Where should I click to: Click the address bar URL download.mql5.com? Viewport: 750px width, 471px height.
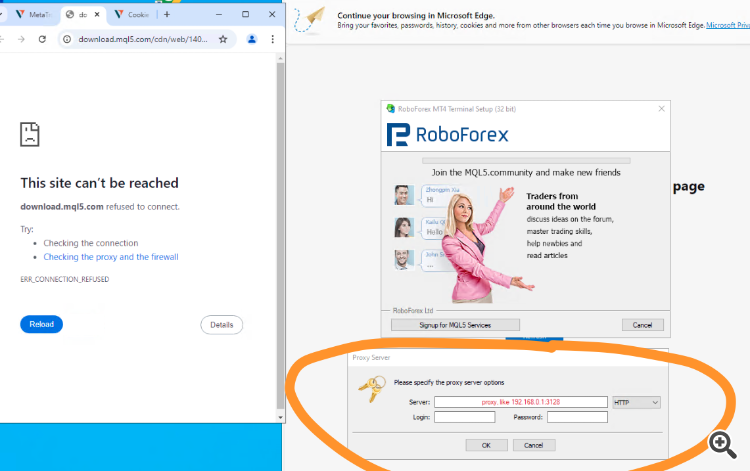coord(143,39)
